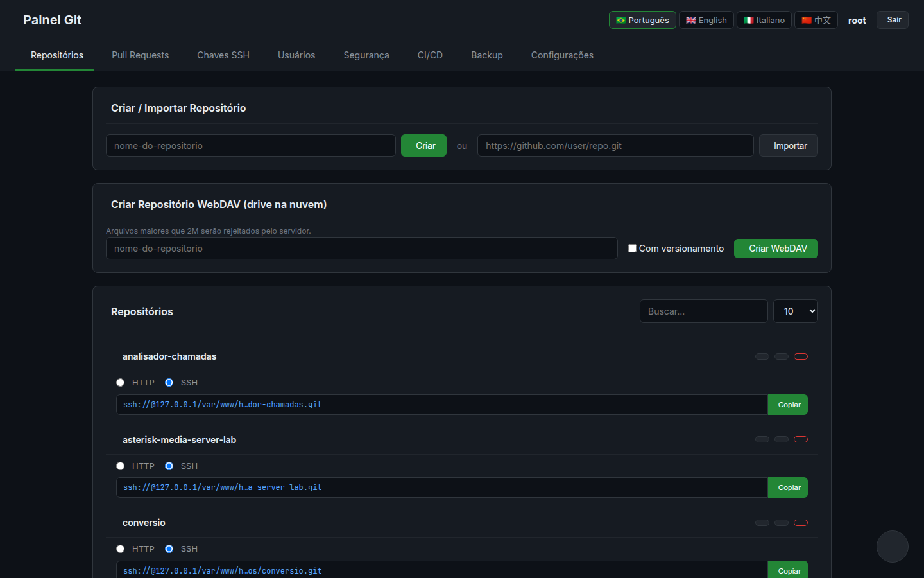This screenshot has width=924, height=578.
Task: Click the conversio SSH URL field
Action: click(442, 570)
